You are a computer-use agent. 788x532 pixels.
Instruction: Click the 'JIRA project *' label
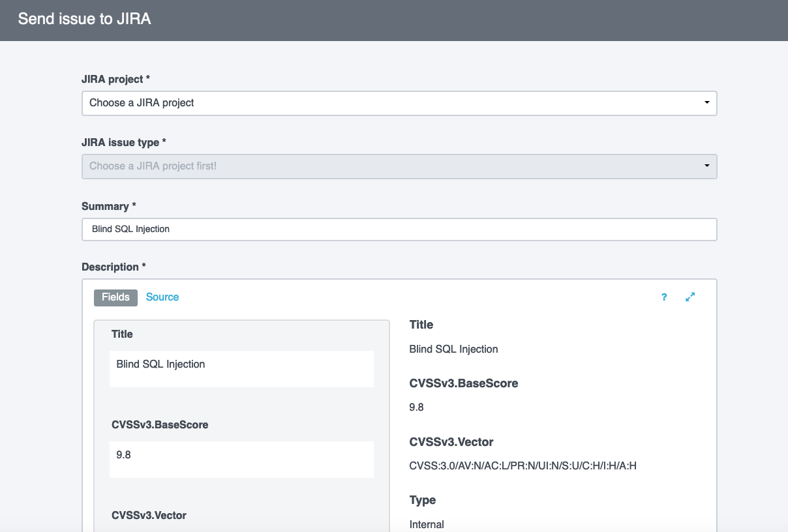[x=115, y=79]
